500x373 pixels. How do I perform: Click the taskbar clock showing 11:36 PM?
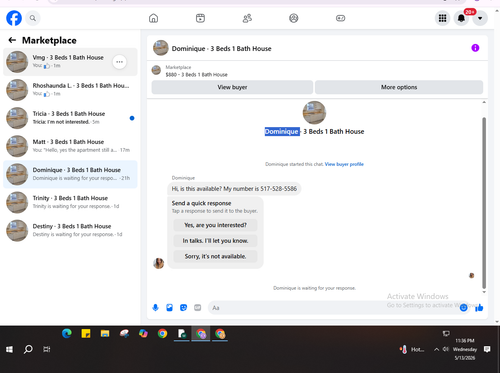pyautogui.click(x=465, y=349)
